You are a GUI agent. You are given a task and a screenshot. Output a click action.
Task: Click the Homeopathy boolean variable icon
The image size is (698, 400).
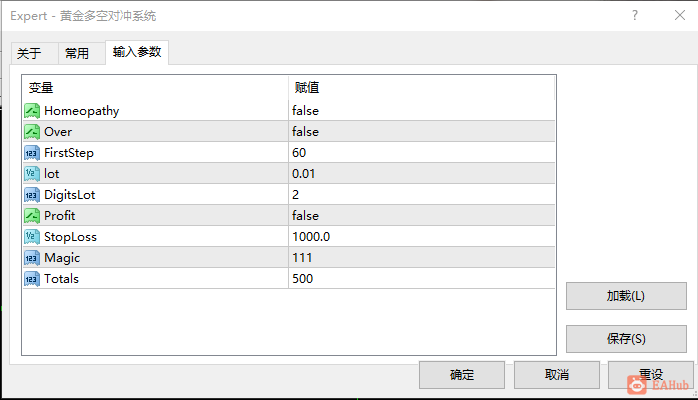[32, 111]
